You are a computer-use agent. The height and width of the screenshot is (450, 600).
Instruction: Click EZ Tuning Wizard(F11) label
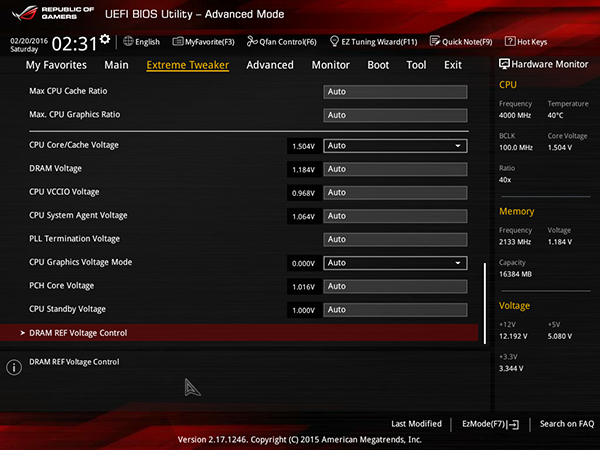[x=379, y=42]
